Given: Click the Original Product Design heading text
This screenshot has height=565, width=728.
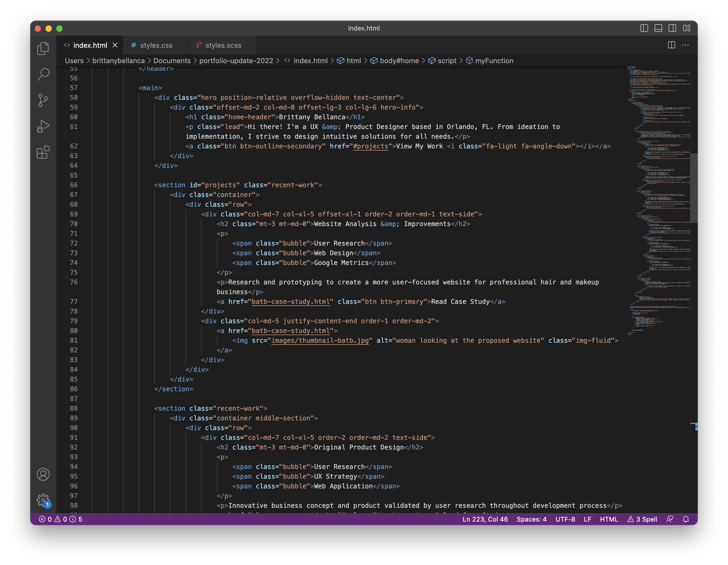Looking at the screenshot, I should (359, 447).
